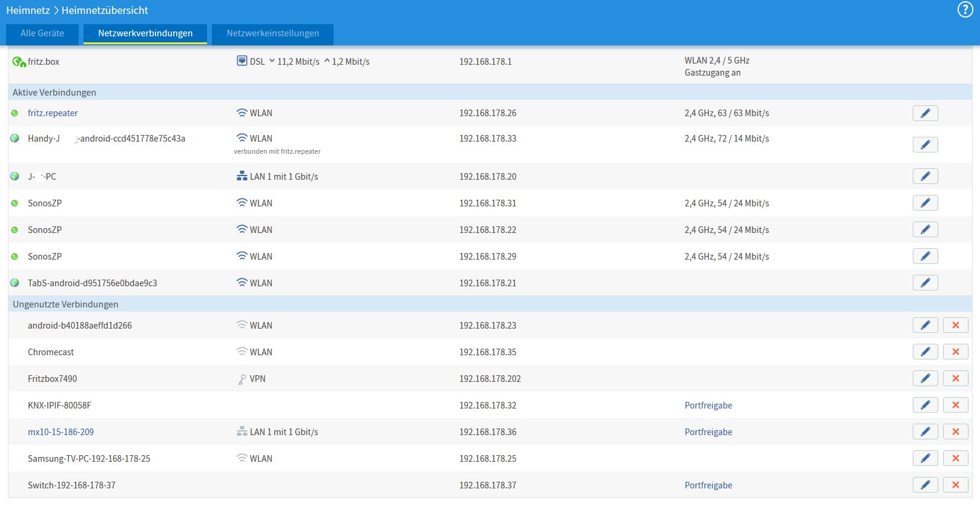Click Heimnetz in the breadcrumb
The image size is (980, 512).
[28, 10]
